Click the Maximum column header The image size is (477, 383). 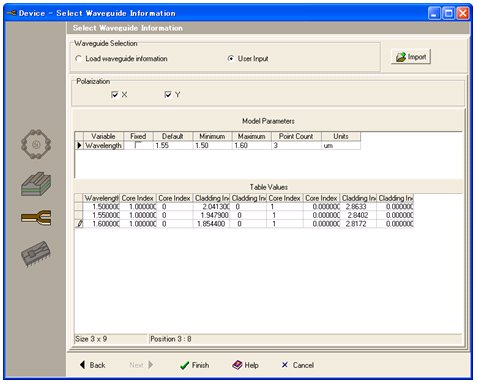(252, 136)
